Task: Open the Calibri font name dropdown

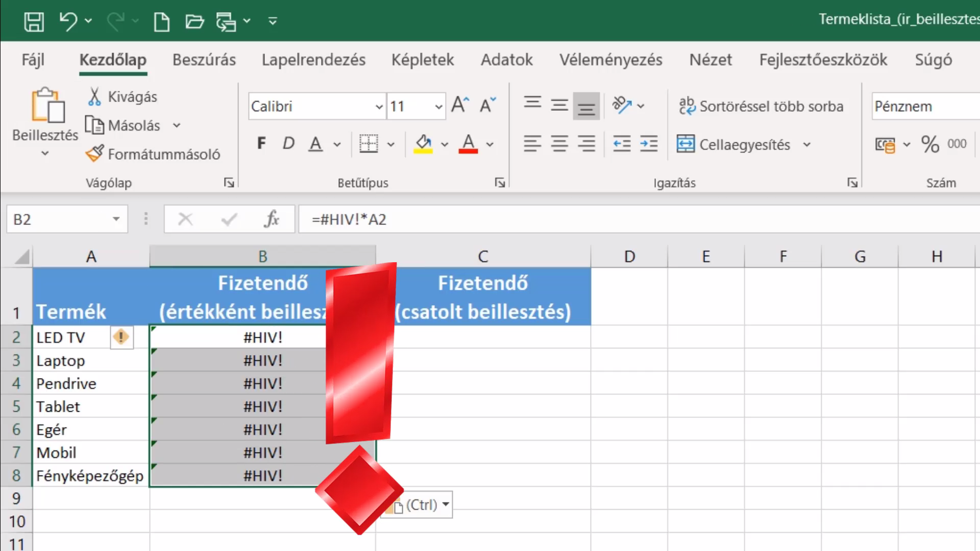Action: (379, 107)
